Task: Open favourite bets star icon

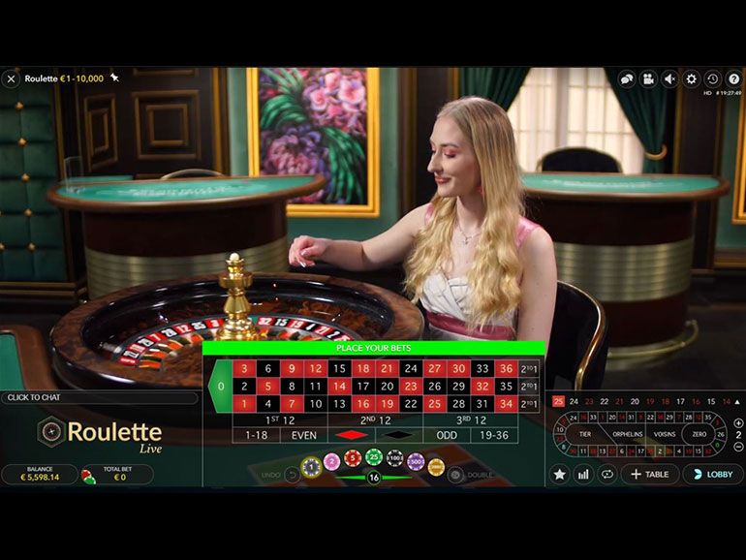Action: (x=560, y=474)
